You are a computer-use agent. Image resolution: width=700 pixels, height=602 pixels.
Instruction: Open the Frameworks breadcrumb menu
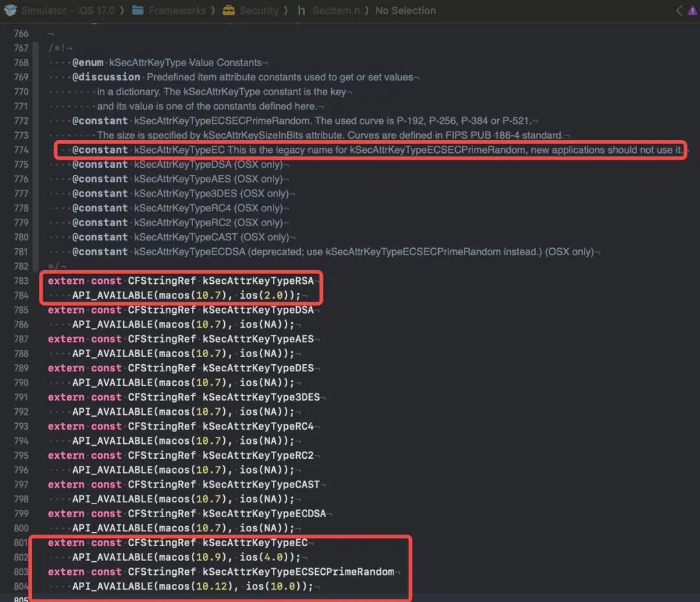click(177, 10)
